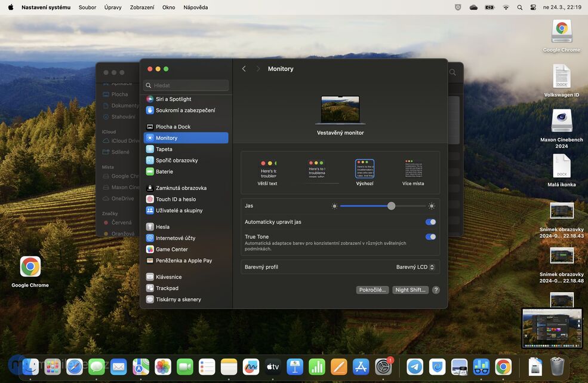588x383 pixels.
Task: Disable True Tone
Action: pos(430,237)
